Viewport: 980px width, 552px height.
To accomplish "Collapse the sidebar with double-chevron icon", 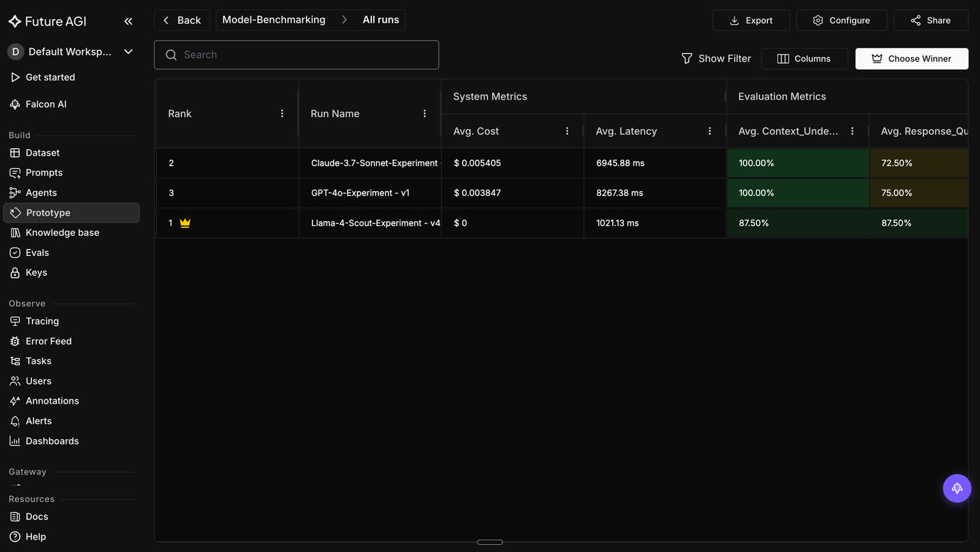I will coord(128,21).
